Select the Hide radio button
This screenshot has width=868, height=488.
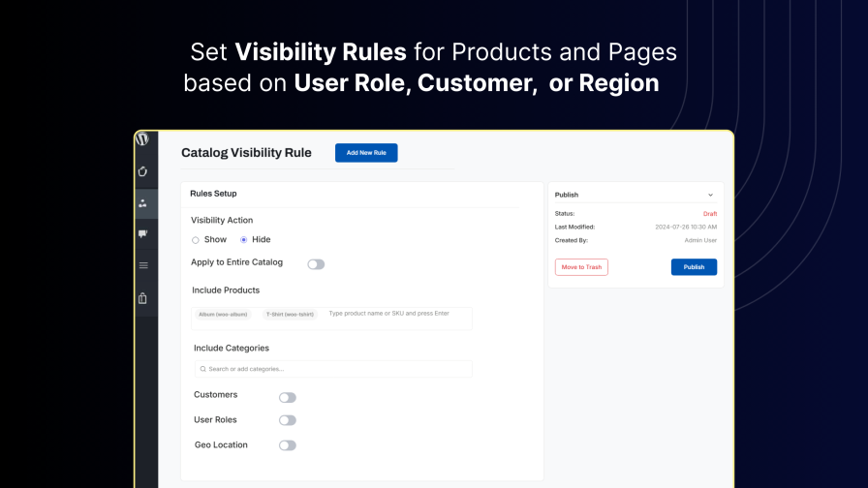point(244,240)
